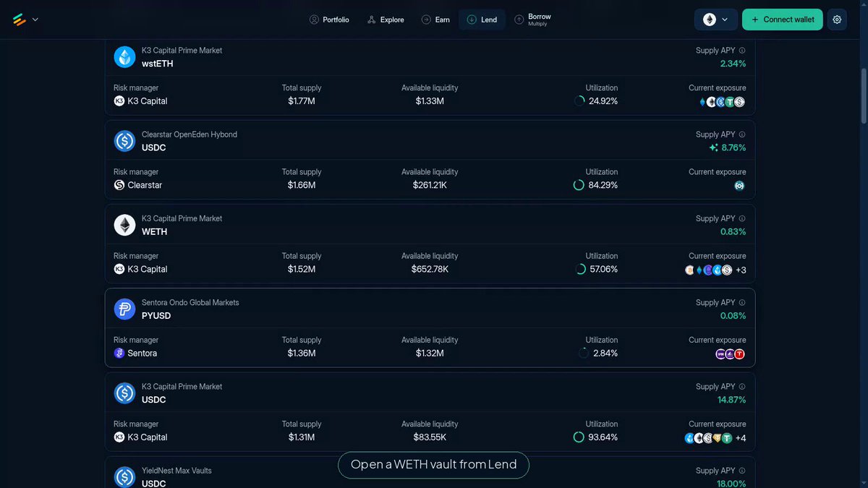
Task: Click Supply APY info icon on Clearstar card
Action: [x=742, y=134]
